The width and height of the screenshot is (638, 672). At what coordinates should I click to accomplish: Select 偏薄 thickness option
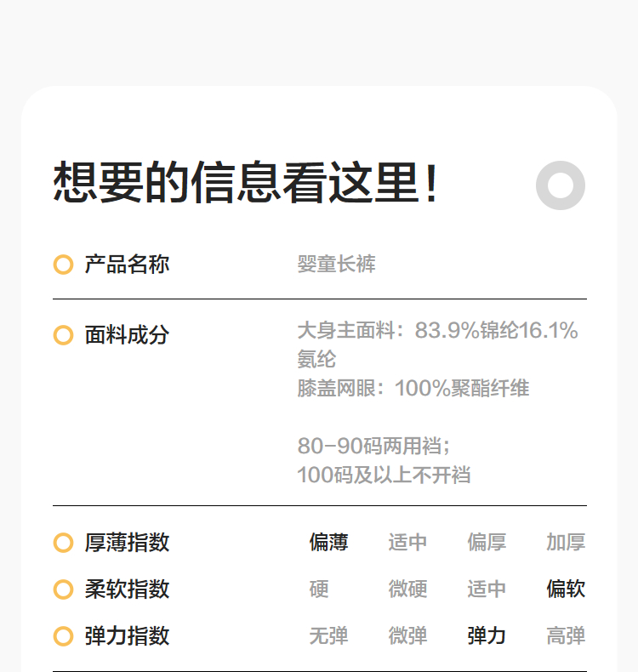pyautogui.click(x=328, y=543)
